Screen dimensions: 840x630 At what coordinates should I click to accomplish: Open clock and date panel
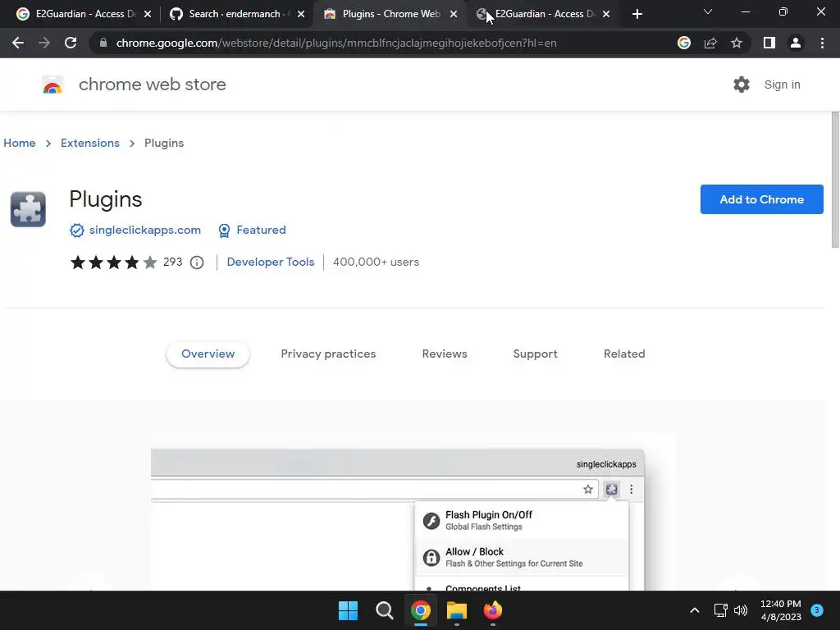click(781, 610)
